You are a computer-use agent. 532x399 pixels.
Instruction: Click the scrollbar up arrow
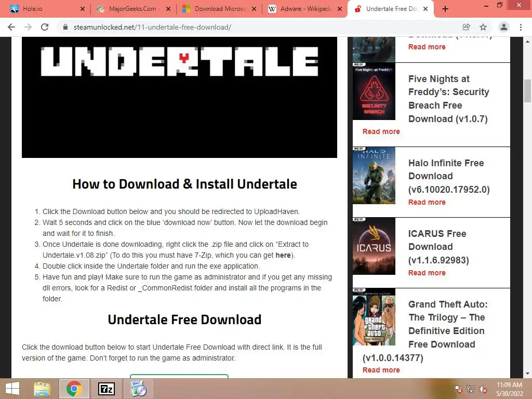527,42
